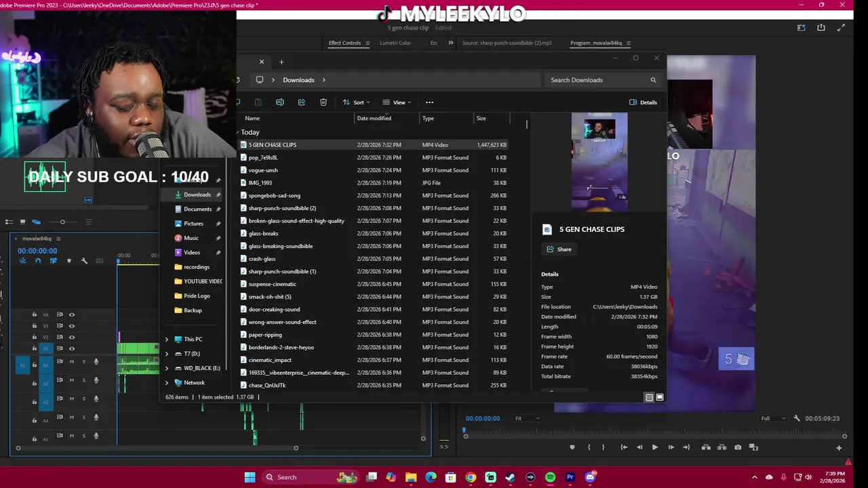Add a new File Explorer tab
This screenshot has width=868, height=488.
coord(281,62)
